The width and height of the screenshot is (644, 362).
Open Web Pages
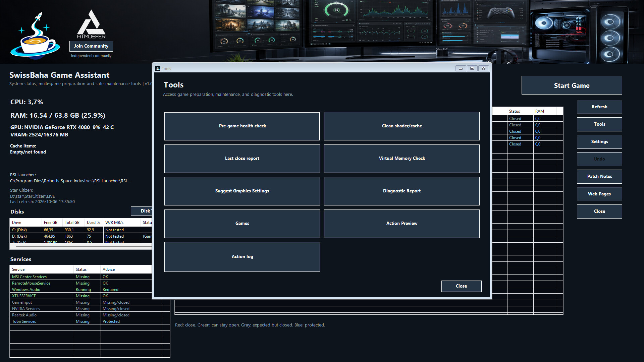pos(599,194)
